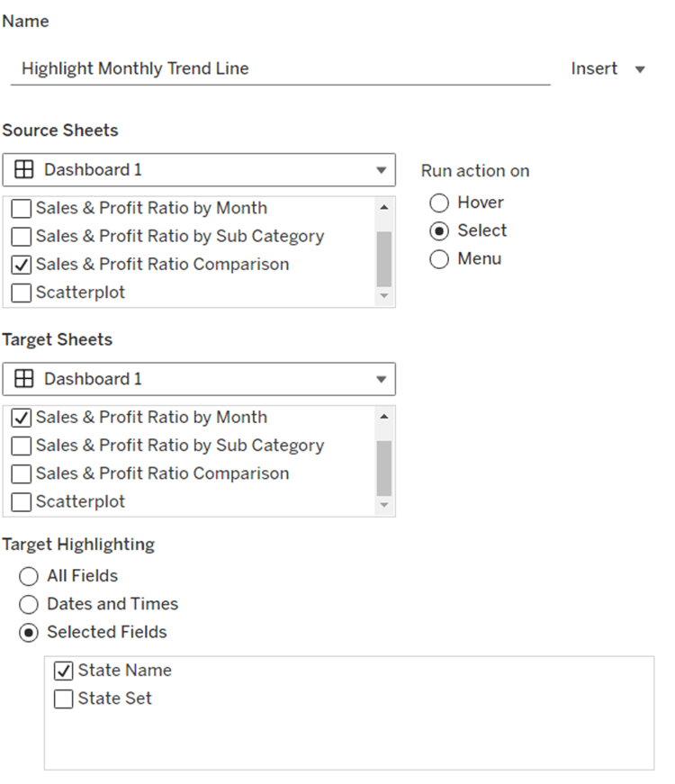The image size is (675, 784).
Task: Expand the Target Sheets Dashboard 1 dropdown
Action: pos(382,379)
